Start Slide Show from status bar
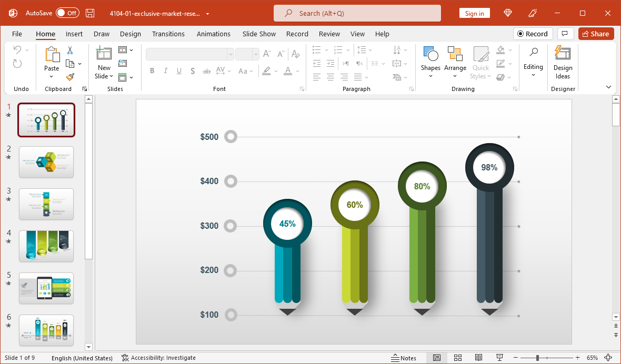This screenshot has width=621, height=364. click(x=499, y=358)
